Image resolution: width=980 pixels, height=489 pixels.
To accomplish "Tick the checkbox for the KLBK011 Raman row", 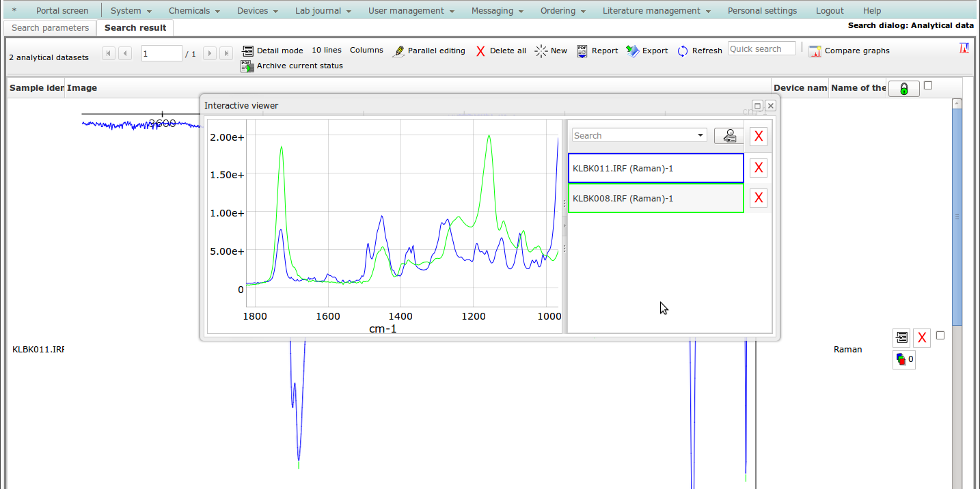I will coord(940,335).
